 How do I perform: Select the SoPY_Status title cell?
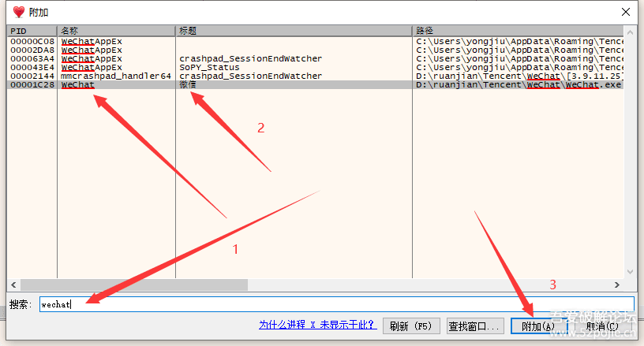pos(209,67)
